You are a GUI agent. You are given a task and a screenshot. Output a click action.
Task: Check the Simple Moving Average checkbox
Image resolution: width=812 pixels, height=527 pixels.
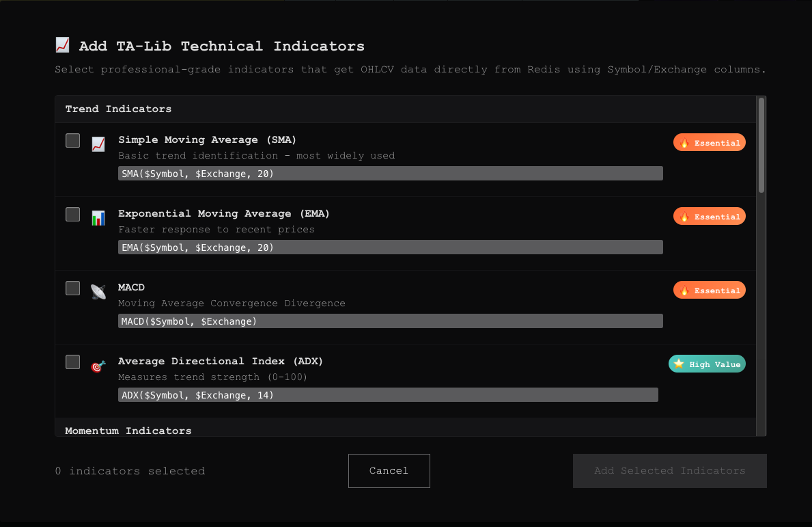(72, 140)
